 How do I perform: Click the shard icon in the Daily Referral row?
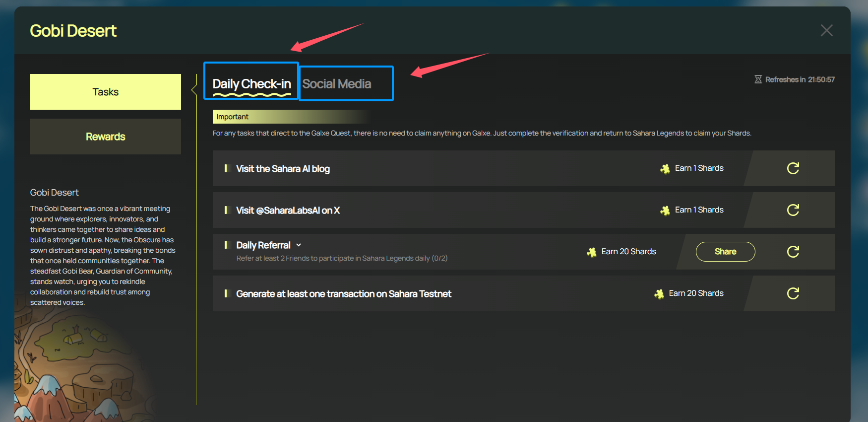[592, 252]
